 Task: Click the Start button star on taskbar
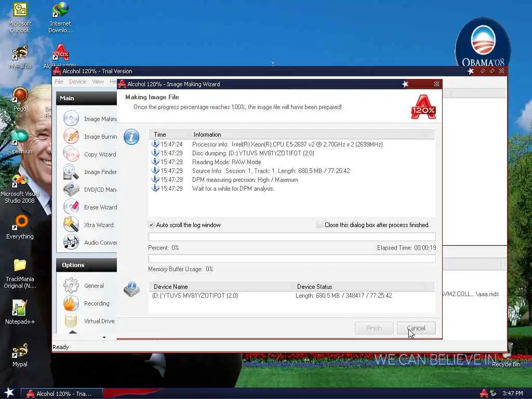(9, 393)
